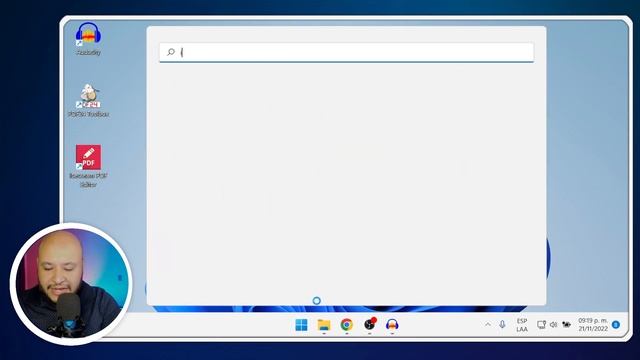Click inside the search text field

[346, 52]
